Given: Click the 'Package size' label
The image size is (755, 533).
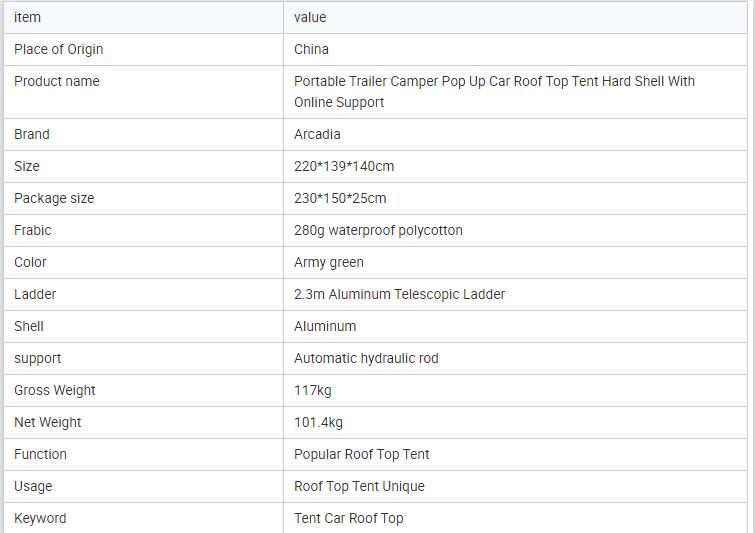Looking at the screenshot, I should pyautogui.click(x=54, y=198).
